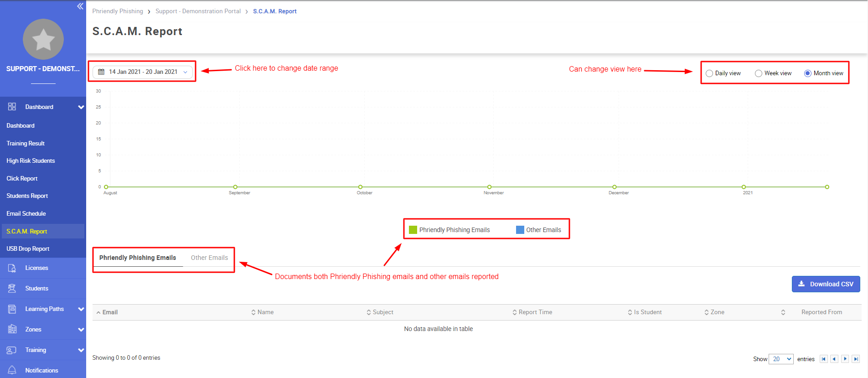Click the Download CSV button
The width and height of the screenshot is (868, 378).
[826, 284]
